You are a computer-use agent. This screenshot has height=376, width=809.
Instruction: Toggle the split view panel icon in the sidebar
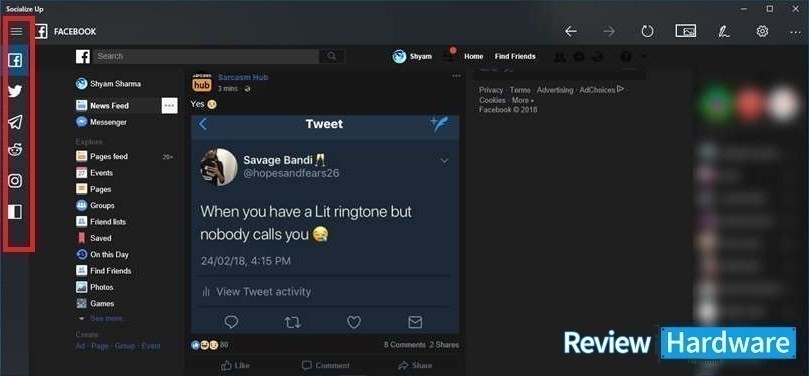(15, 211)
